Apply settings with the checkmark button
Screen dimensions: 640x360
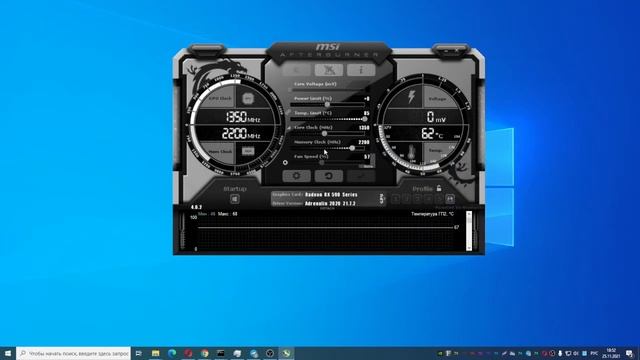[361, 176]
